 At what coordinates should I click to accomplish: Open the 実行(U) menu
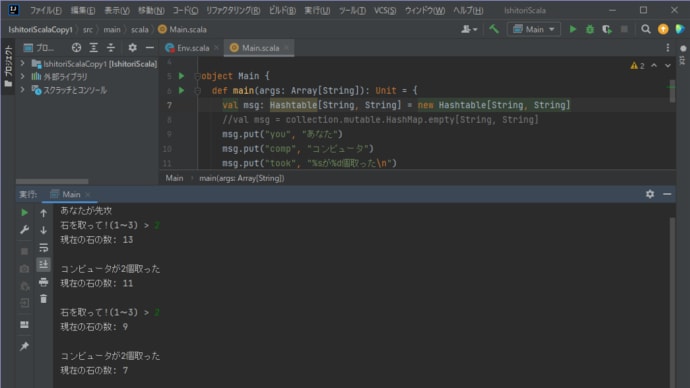[x=317, y=10]
